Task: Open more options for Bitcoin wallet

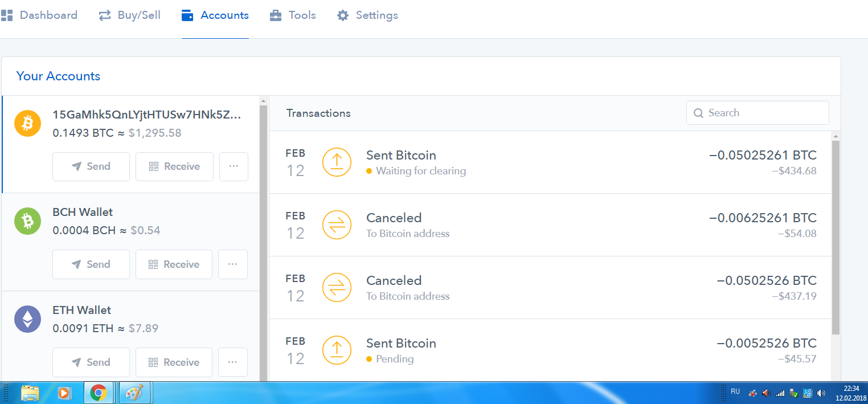Action: coord(234,166)
